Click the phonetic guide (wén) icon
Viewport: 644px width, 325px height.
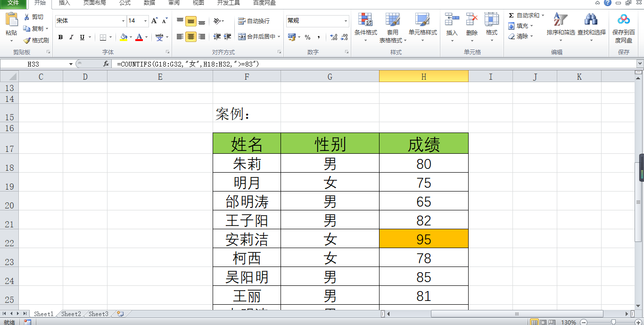159,37
